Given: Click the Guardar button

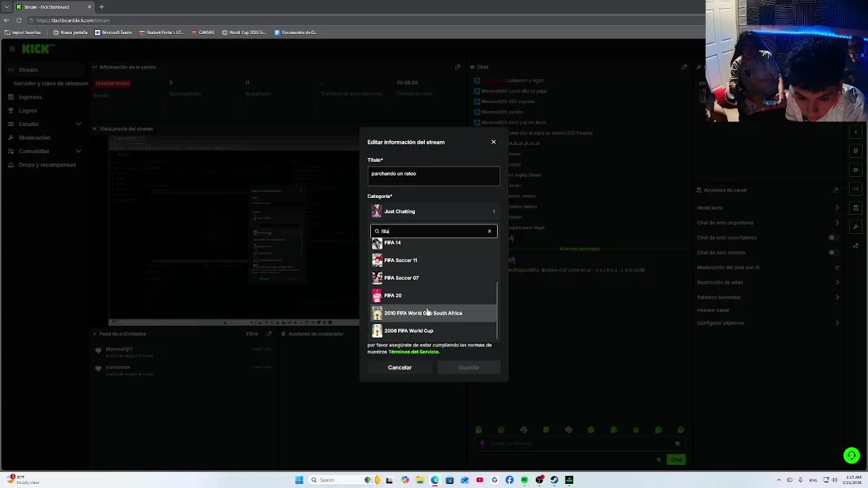Looking at the screenshot, I should (469, 367).
